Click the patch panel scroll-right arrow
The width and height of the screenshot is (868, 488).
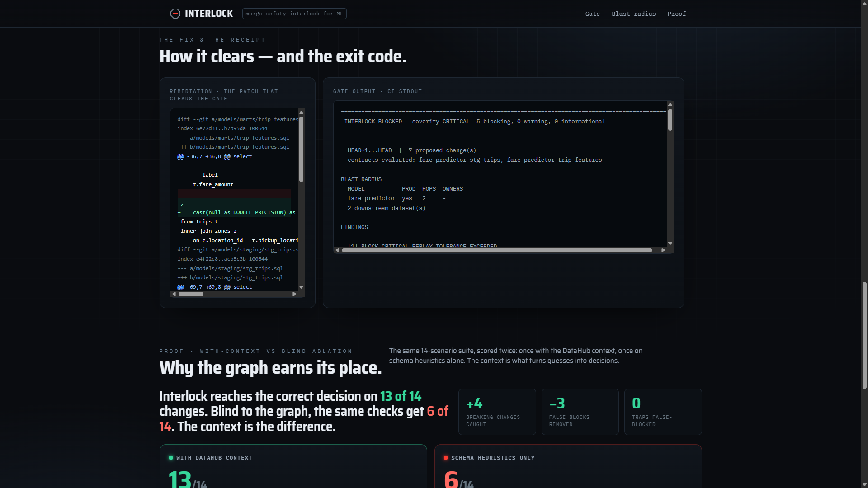294,294
